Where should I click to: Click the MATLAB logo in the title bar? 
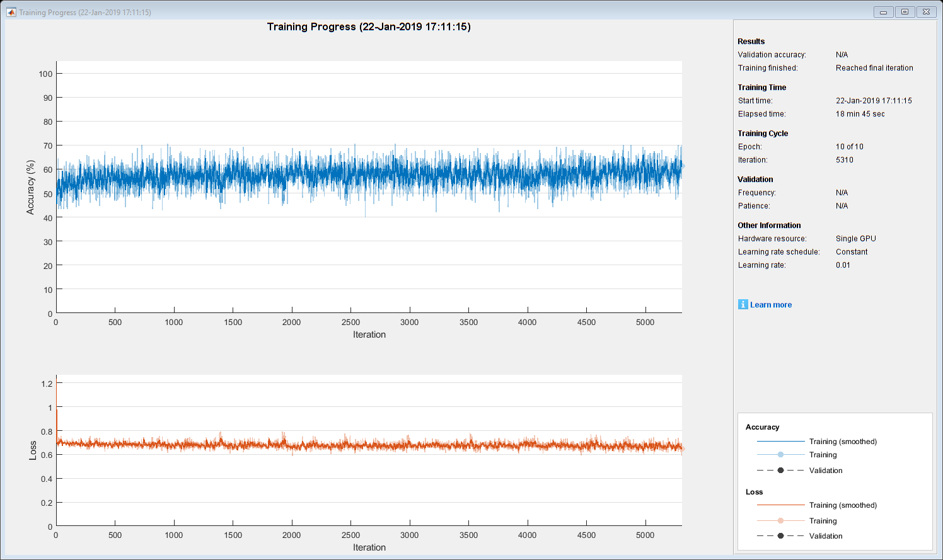(x=11, y=12)
